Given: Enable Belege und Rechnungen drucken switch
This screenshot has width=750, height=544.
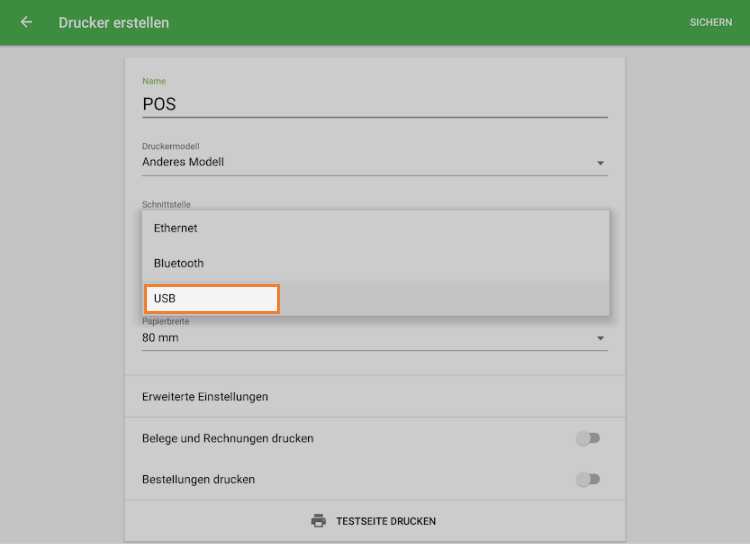Looking at the screenshot, I should point(588,438).
